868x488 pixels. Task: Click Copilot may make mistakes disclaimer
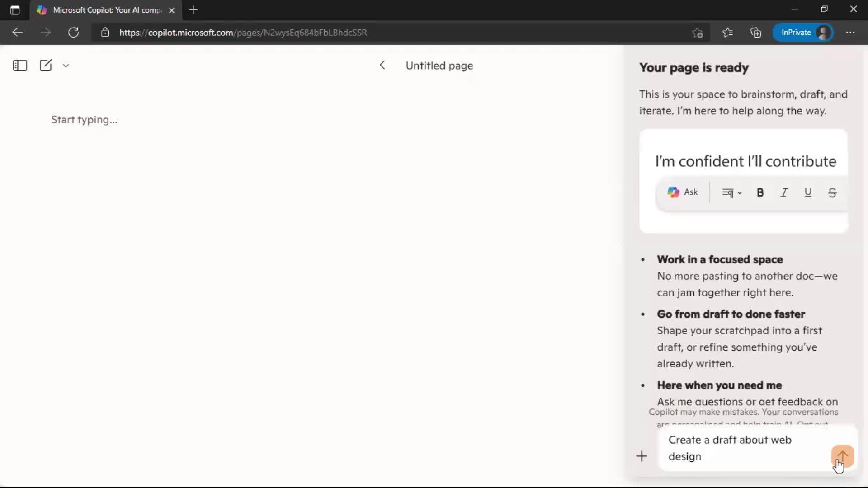743,412
